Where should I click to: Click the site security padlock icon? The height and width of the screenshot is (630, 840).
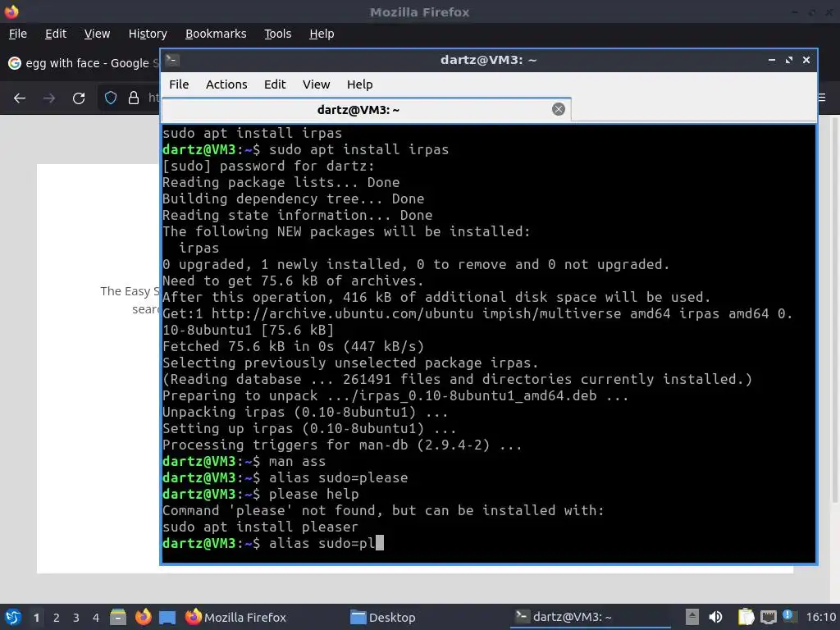coord(134,98)
